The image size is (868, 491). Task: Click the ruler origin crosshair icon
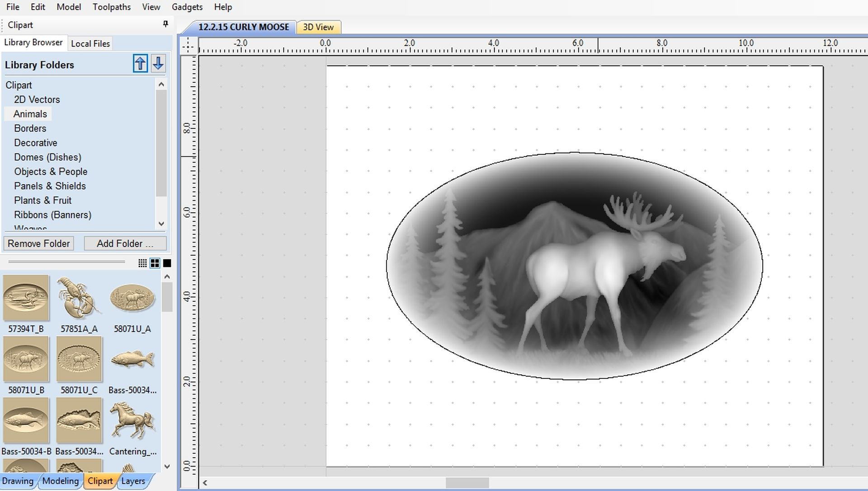188,45
